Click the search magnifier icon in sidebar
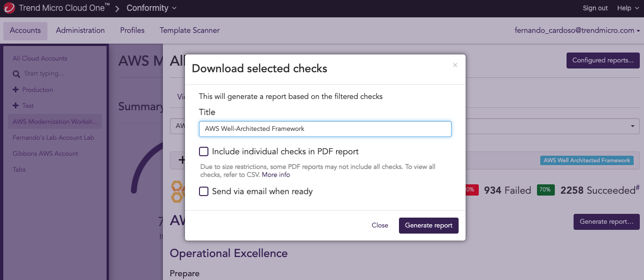Viewport: 644px width, 280px height. click(x=16, y=74)
